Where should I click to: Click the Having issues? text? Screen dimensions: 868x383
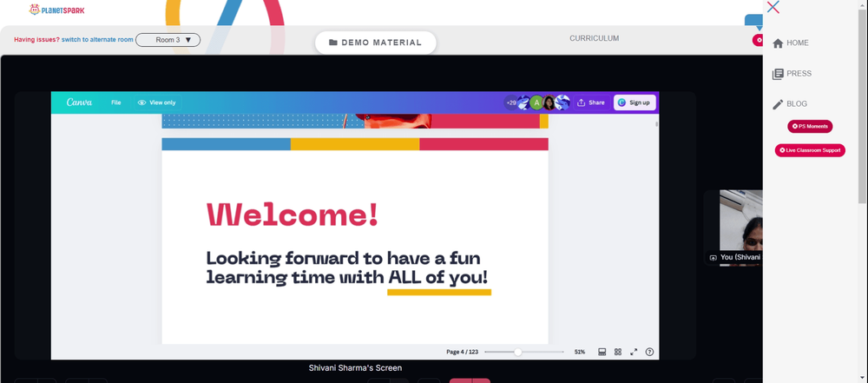pos(36,39)
